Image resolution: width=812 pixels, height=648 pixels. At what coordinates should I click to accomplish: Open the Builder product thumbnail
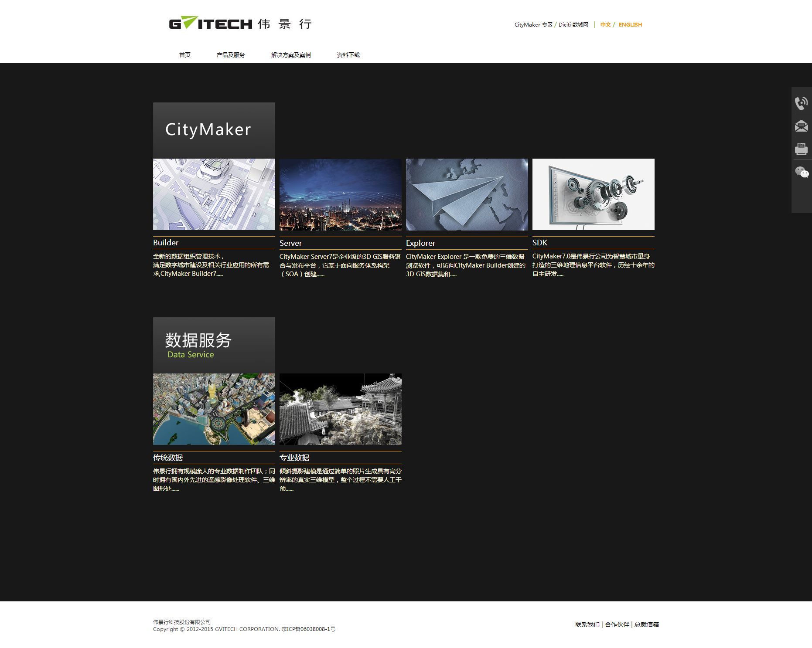tap(214, 194)
